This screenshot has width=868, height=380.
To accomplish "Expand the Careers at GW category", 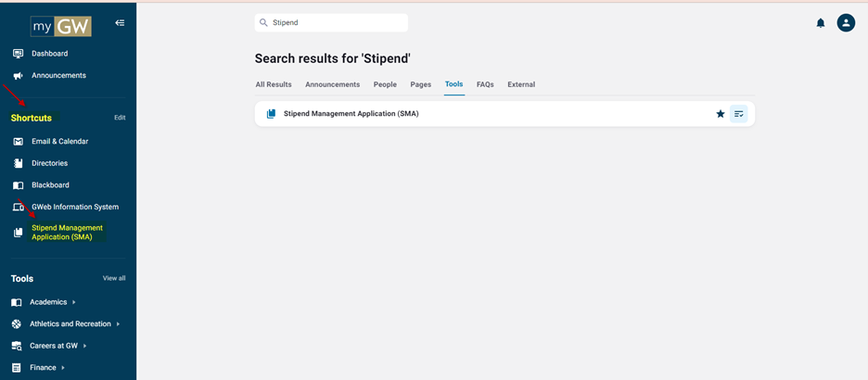I will (x=49, y=346).
